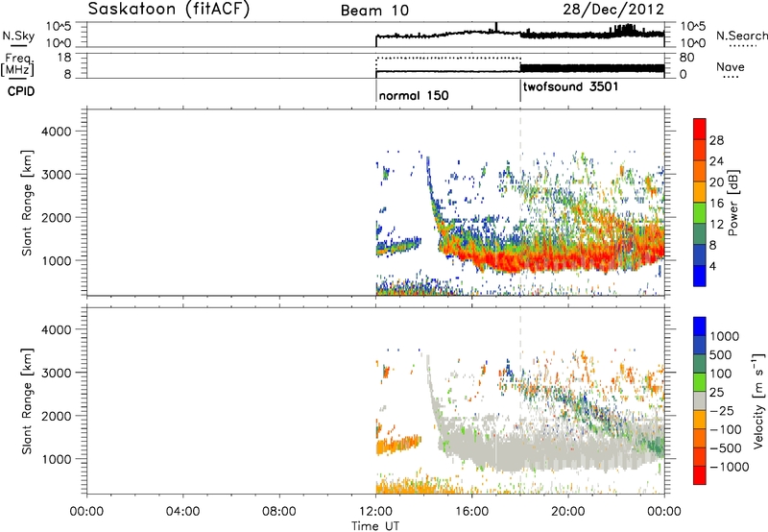Click the '80' tick on the Nave axis
768x532 pixels.
[x=686, y=58]
